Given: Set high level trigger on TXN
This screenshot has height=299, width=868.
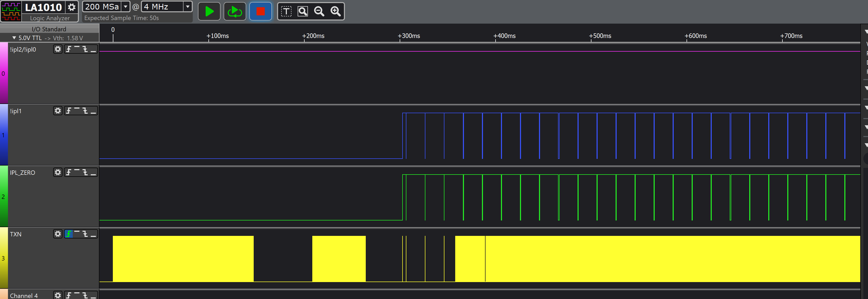Looking at the screenshot, I should coord(77,234).
